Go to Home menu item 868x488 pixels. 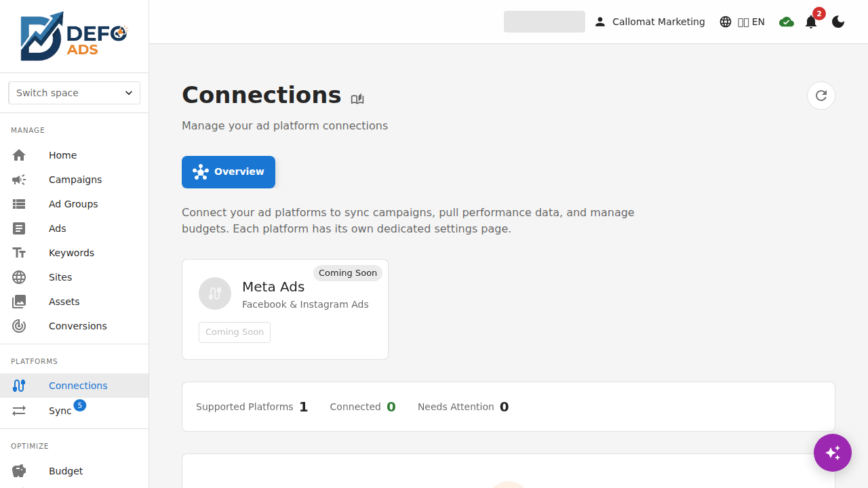point(75,155)
